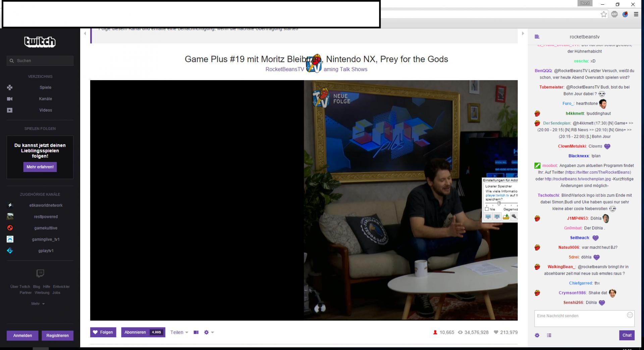Click the Flash local storage slider handle
The image size is (644, 350).
tap(499, 203)
